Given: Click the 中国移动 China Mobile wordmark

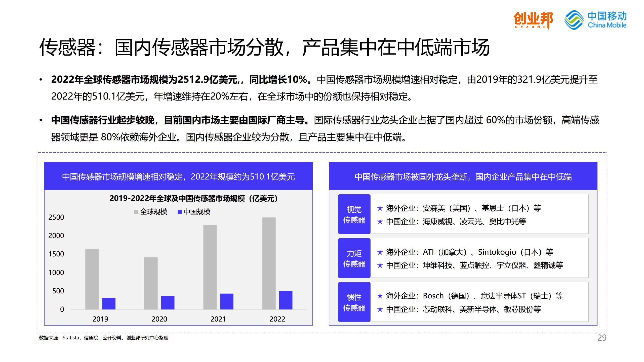Looking at the screenshot, I should 607,20.
